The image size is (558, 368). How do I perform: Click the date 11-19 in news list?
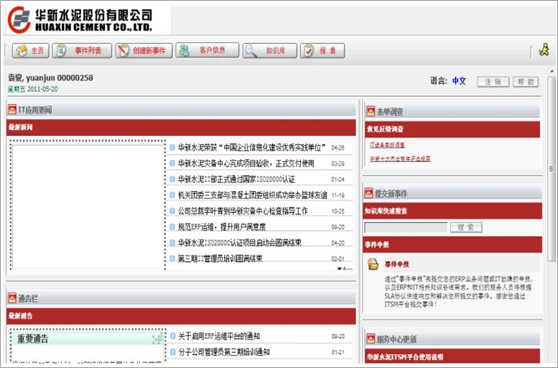coord(338,195)
